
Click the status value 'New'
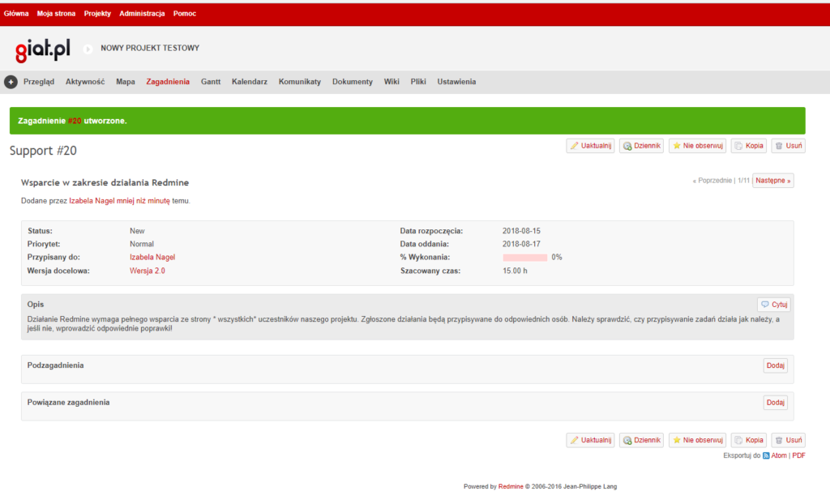(x=137, y=232)
